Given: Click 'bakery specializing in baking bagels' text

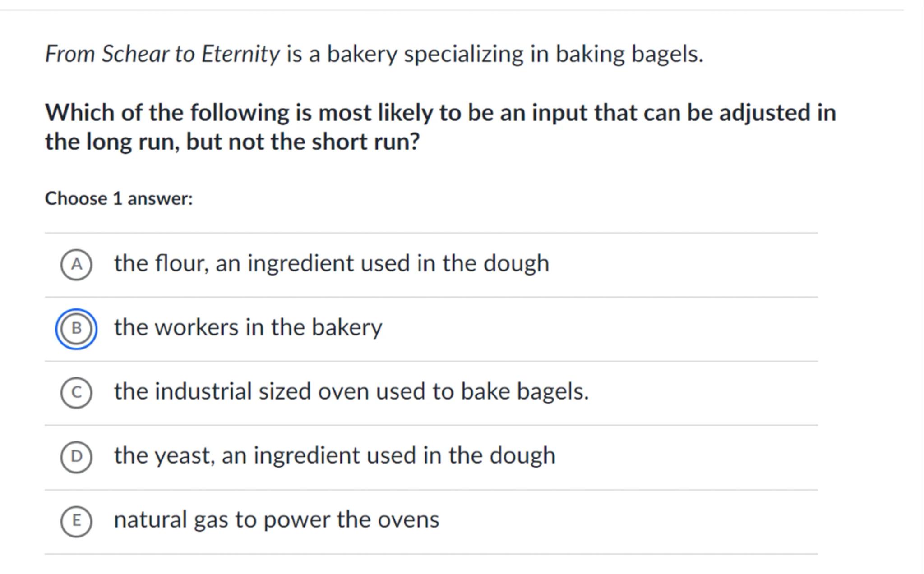Looking at the screenshot, I should pyautogui.click(x=514, y=54).
